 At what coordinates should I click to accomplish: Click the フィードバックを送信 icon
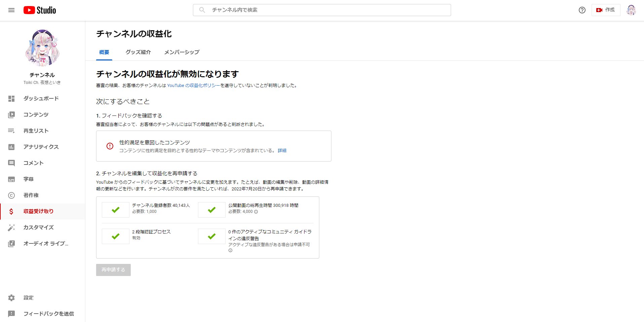point(11,314)
